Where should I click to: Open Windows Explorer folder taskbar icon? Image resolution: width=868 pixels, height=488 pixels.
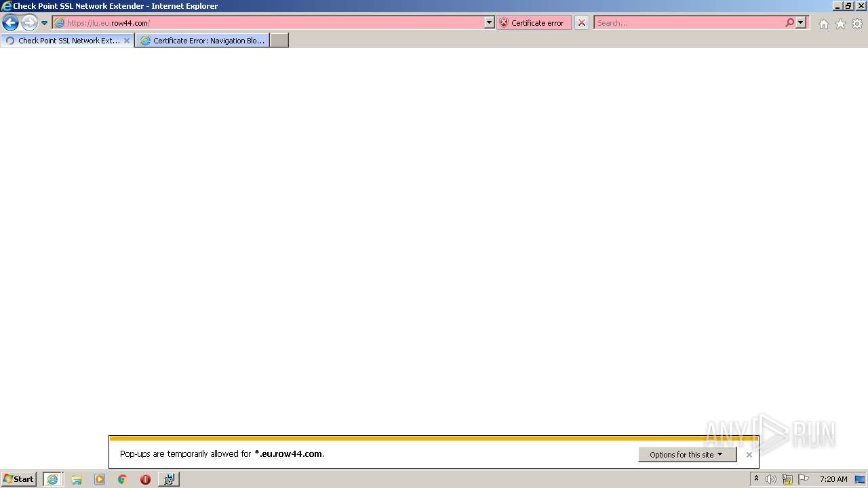[x=77, y=479]
